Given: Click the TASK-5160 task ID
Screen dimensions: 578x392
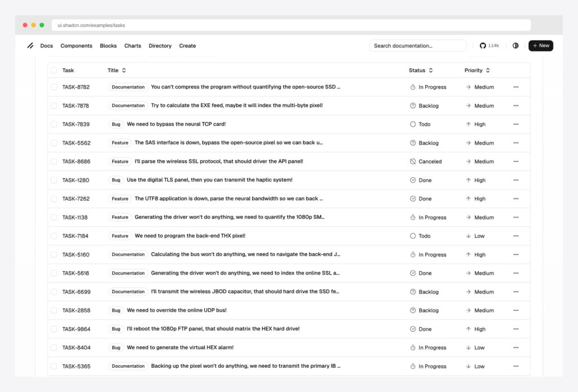Looking at the screenshot, I should [x=76, y=254].
